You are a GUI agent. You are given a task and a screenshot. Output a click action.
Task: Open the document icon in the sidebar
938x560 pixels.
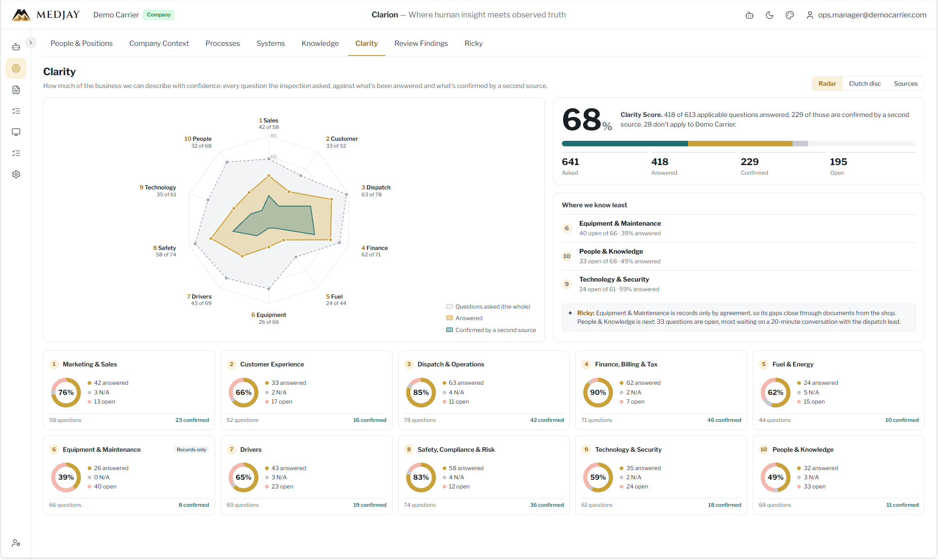point(16,90)
